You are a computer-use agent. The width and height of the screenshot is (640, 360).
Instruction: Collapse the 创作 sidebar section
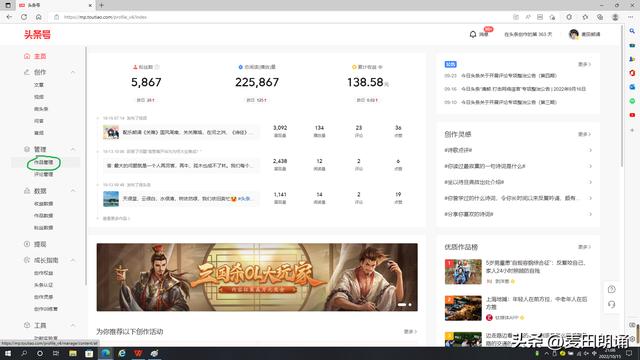(x=73, y=72)
